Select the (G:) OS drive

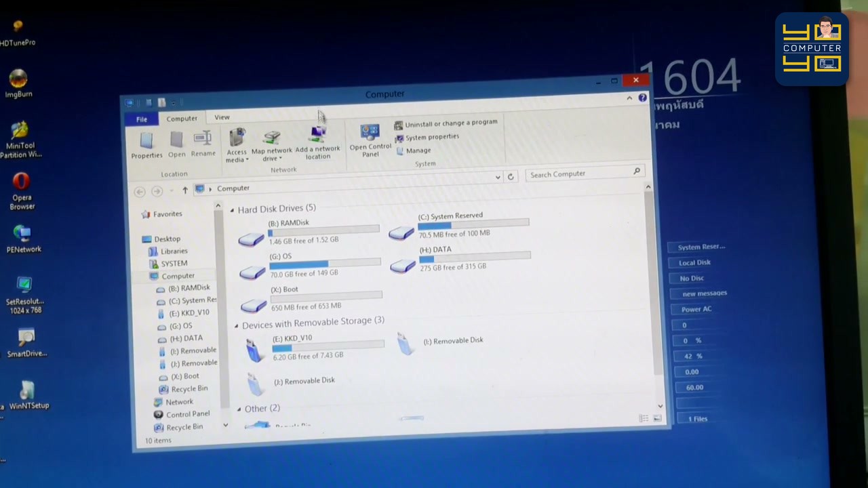click(310, 265)
